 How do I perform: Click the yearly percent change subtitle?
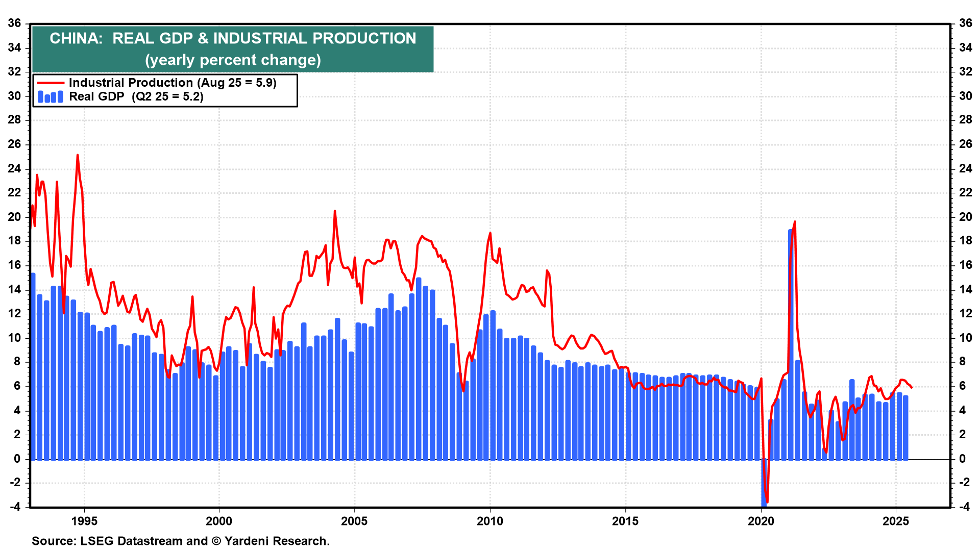233,60
